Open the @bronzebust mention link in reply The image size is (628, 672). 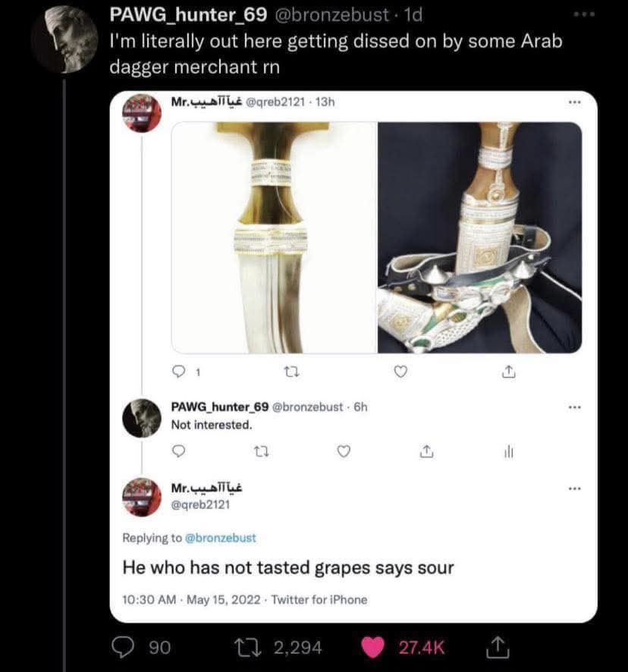coord(221,538)
